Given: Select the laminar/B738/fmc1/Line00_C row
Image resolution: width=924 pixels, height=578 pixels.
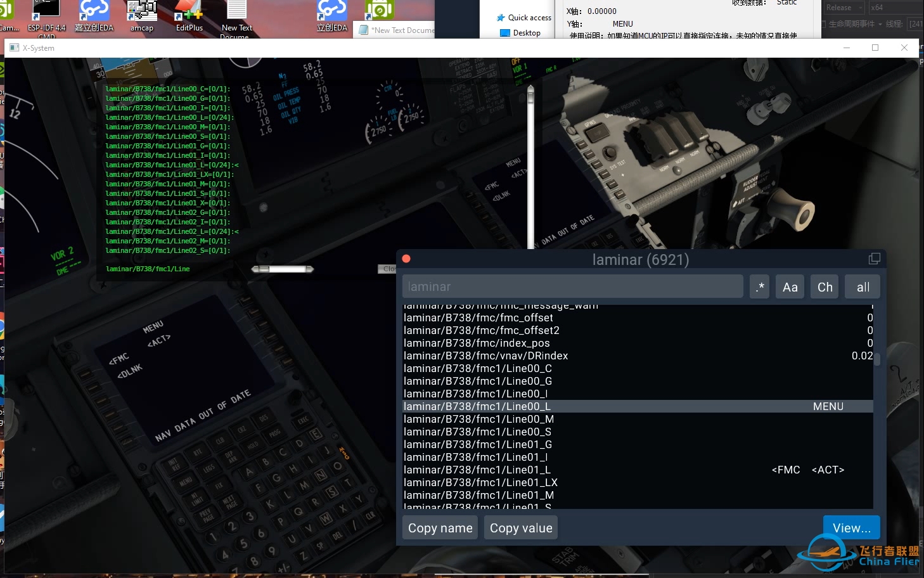Looking at the screenshot, I should pos(638,368).
